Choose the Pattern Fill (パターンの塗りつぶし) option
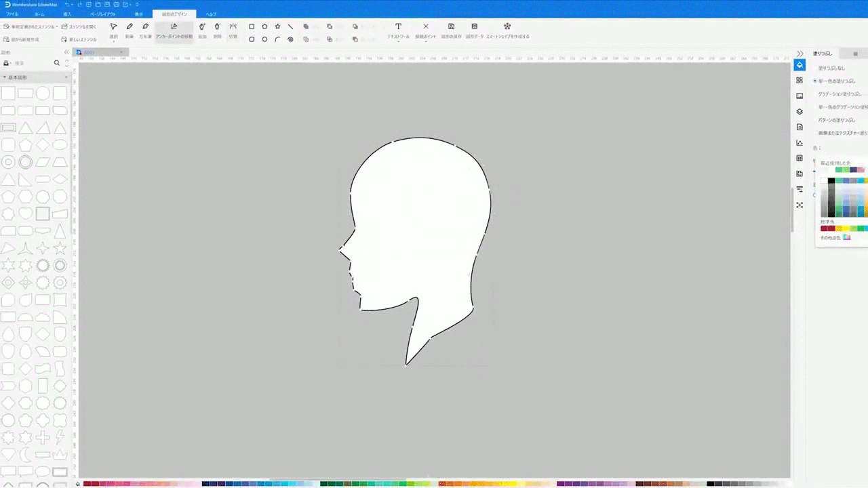 [836, 120]
